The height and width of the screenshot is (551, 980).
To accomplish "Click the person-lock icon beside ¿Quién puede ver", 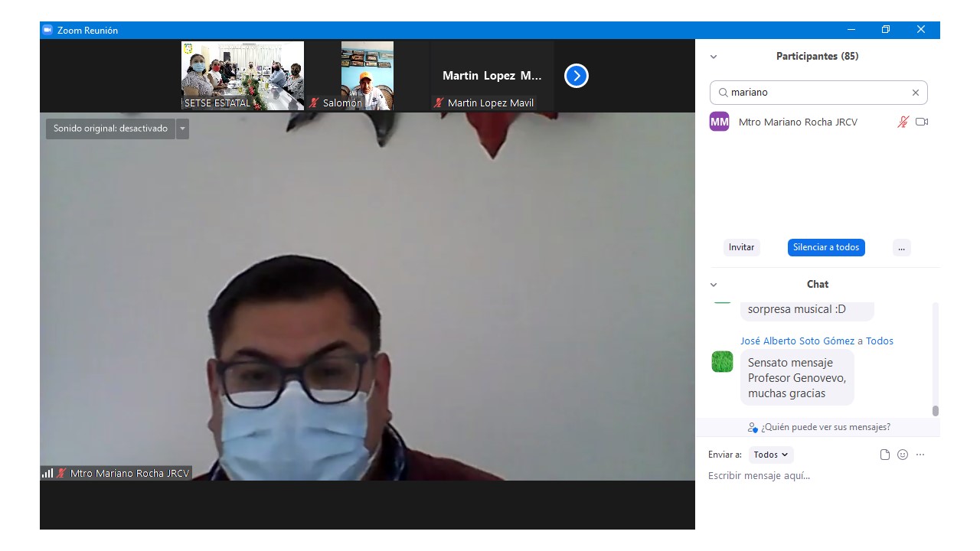I will [753, 427].
